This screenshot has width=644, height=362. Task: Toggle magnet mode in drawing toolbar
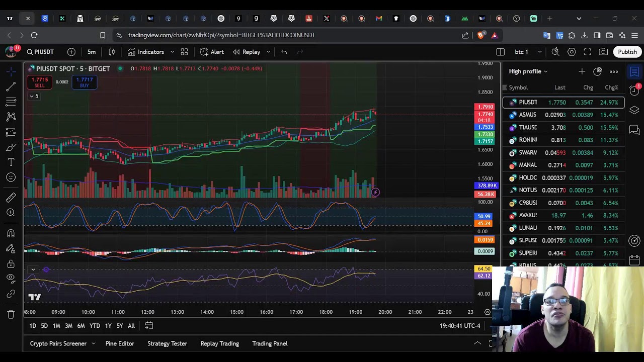coord(11,233)
